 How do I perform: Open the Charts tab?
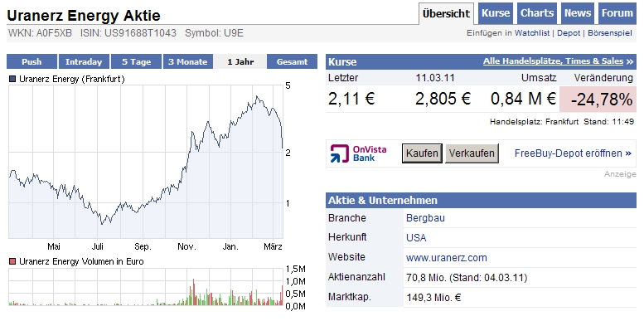(537, 13)
